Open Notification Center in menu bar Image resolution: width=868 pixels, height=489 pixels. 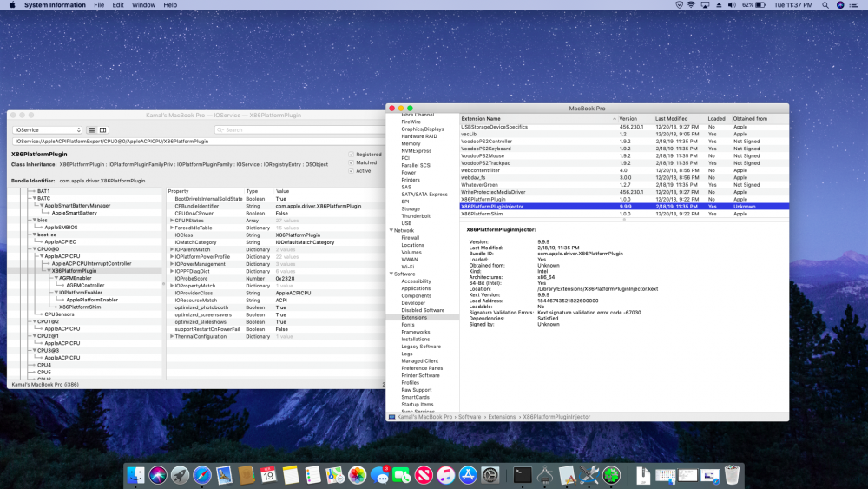pos(854,5)
